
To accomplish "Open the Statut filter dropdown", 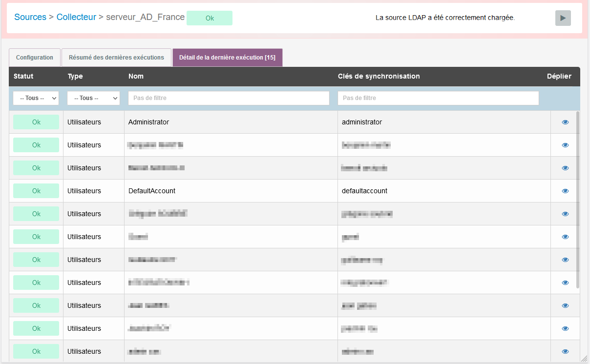I will click(36, 98).
